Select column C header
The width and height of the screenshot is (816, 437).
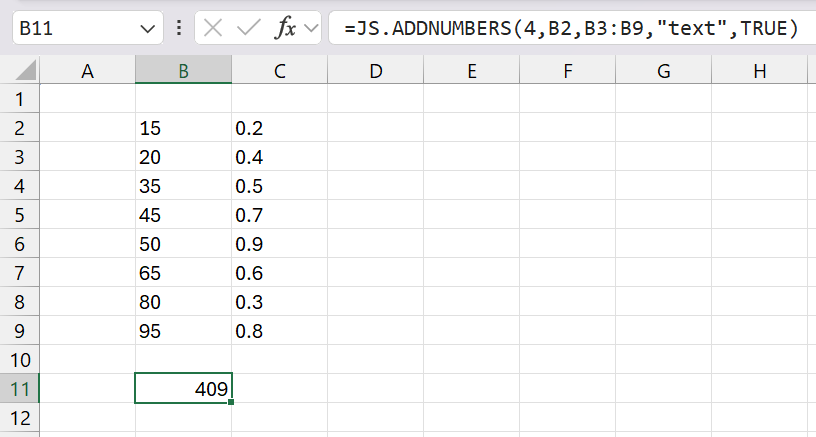(x=279, y=71)
